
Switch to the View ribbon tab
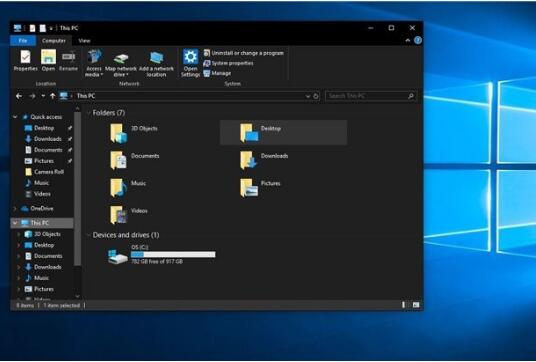coord(84,41)
